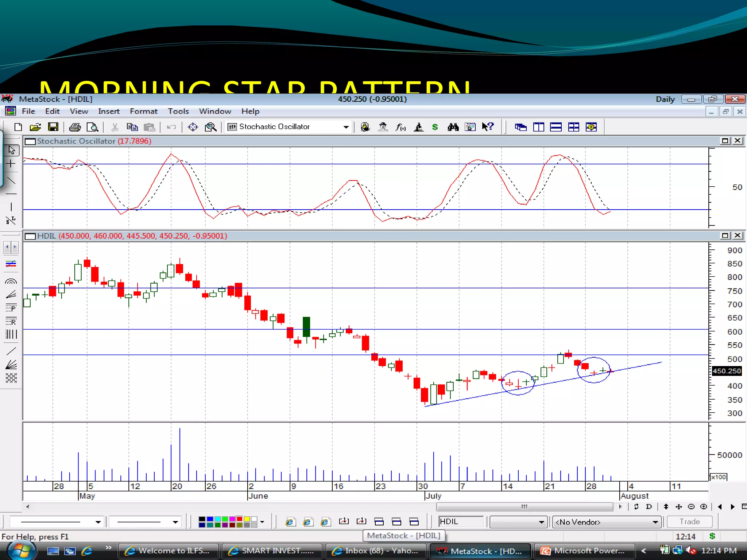Open Inbox Yahoo taskbar window
The height and width of the screenshot is (560, 747).
pos(376,551)
